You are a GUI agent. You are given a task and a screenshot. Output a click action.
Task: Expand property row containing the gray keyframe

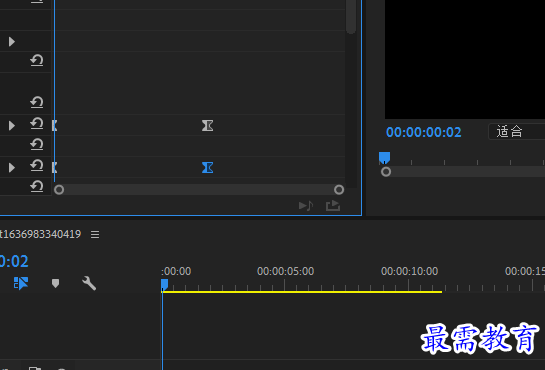[11, 125]
